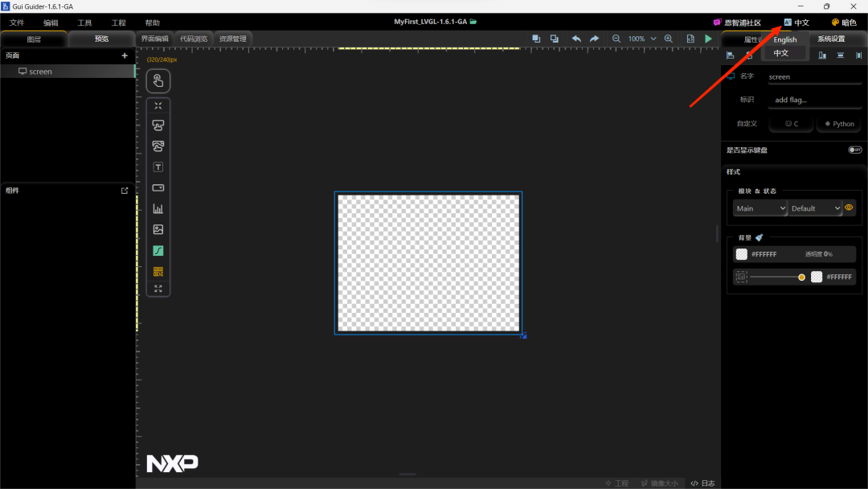Open the gradient color #FFFFFF swatch

click(817, 277)
